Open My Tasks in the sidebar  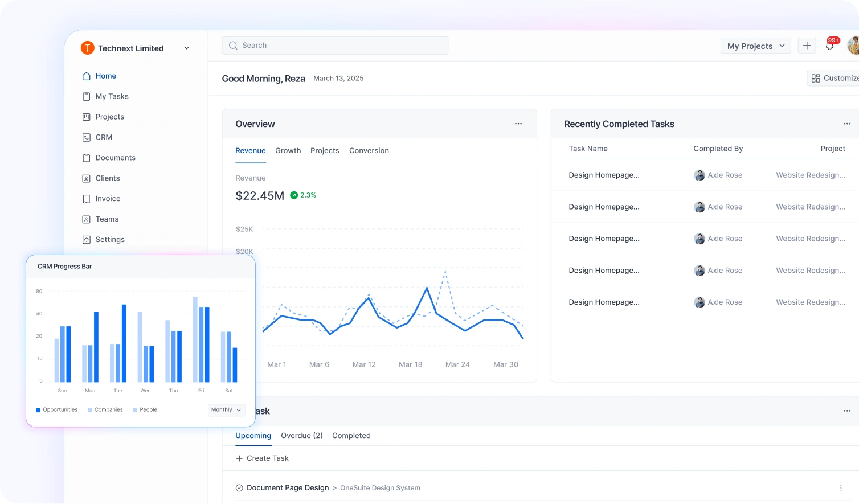click(112, 96)
